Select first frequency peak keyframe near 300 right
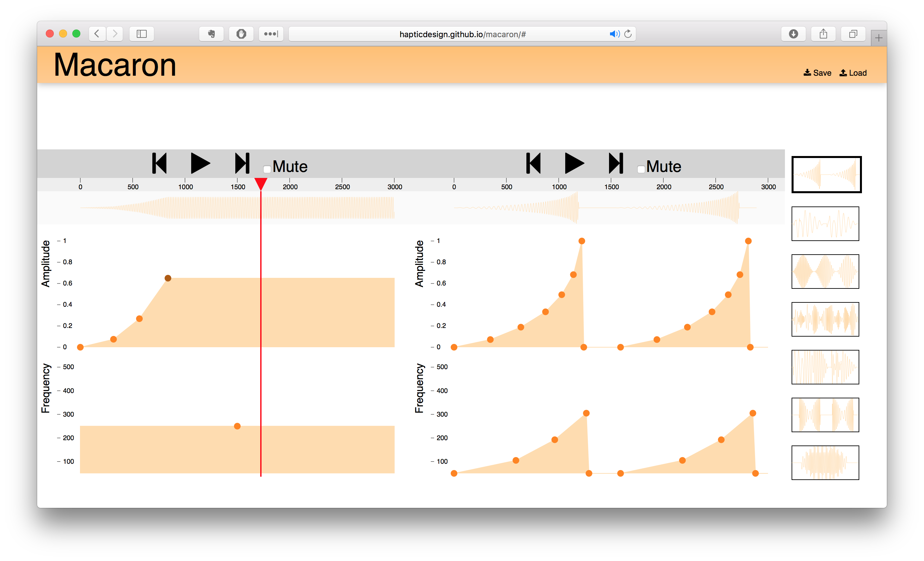 click(586, 413)
